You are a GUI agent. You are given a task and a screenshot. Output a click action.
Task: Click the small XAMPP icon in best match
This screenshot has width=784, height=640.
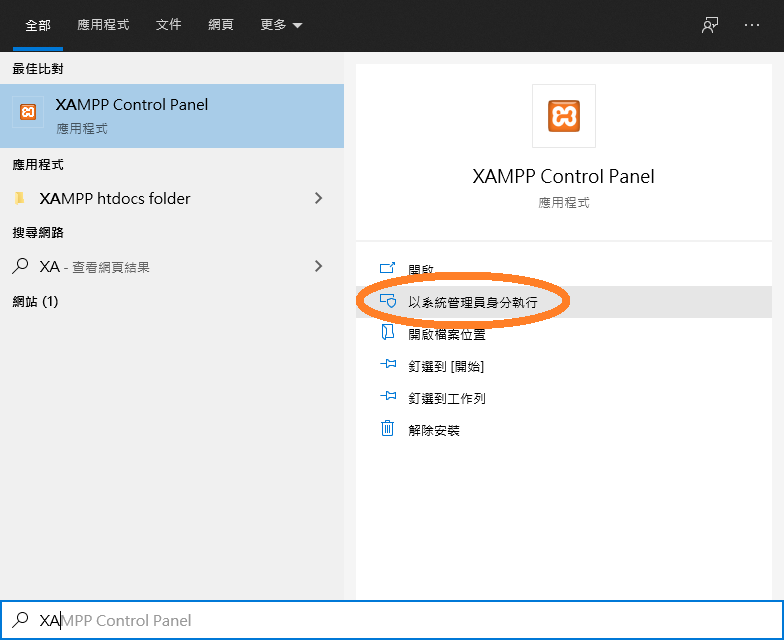click(x=28, y=112)
